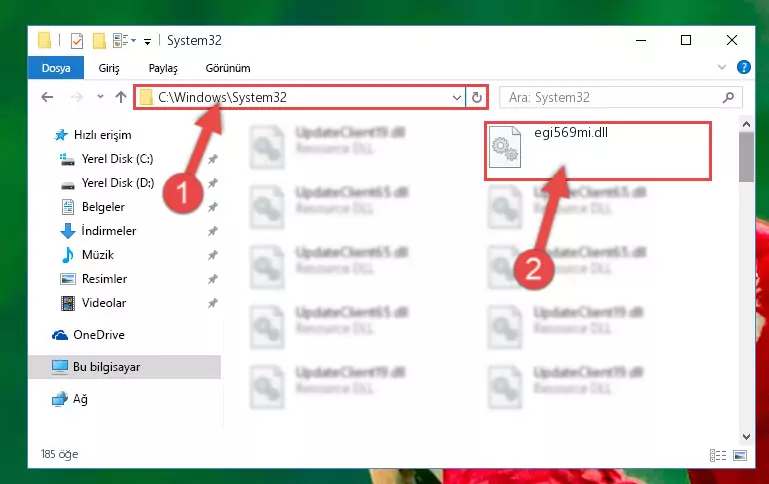Screen dimensions: 769x484
Task: Expand the address bar history dropdown
Action: (x=457, y=98)
